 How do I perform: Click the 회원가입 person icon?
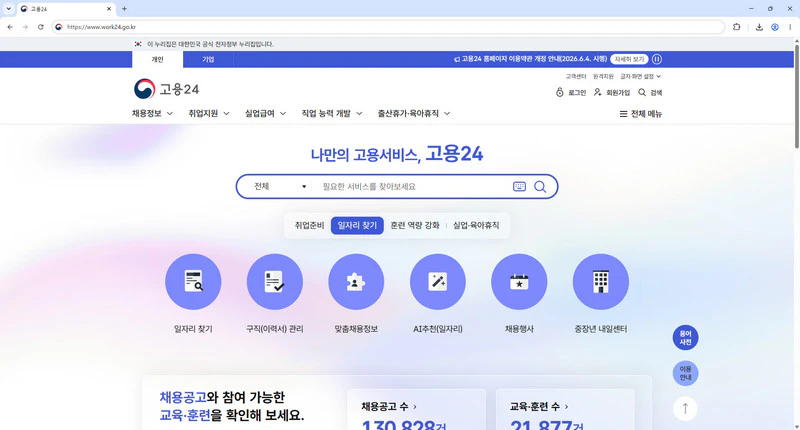pos(597,92)
